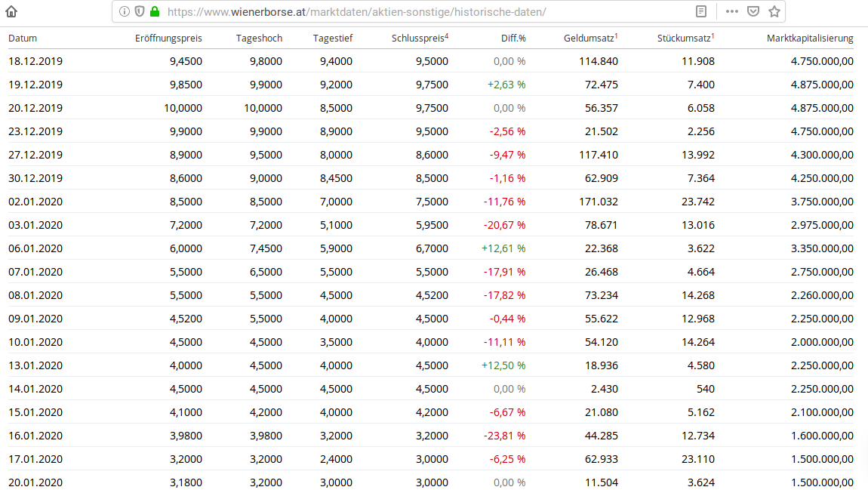Screen dimensions: 868x490
Task: Select closing price 4,5200
Action: tap(432, 295)
